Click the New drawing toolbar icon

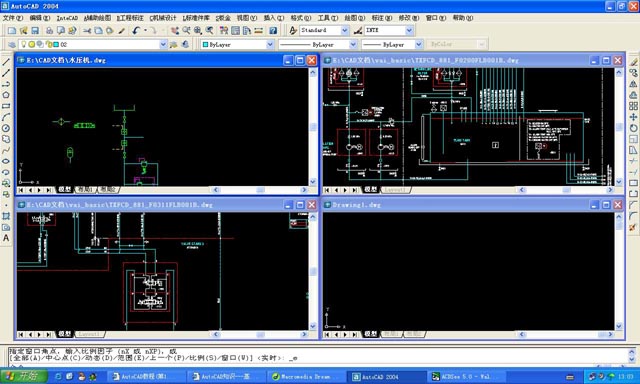[x=12, y=31]
